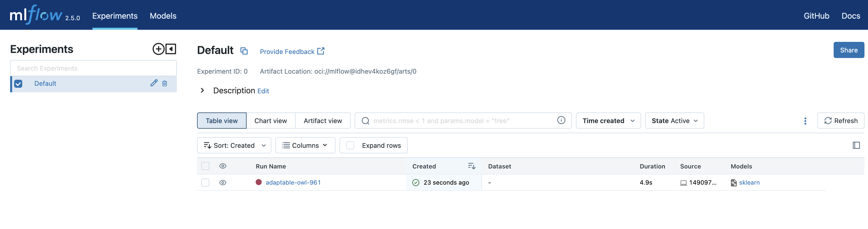The height and width of the screenshot is (229, 868).
Task: Toggle the run details side panel icon
Action: click(856, 145)
